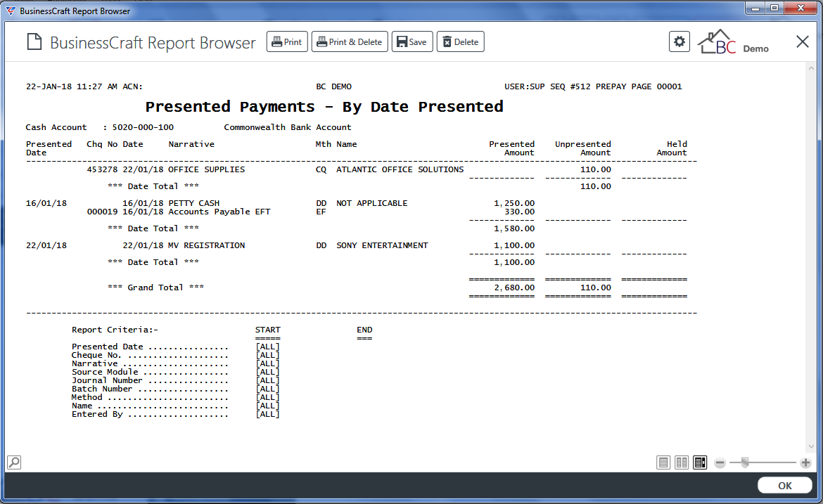Click the document page icon beside the title
Screen dimensions: 823x504
(x=34, y=42)
